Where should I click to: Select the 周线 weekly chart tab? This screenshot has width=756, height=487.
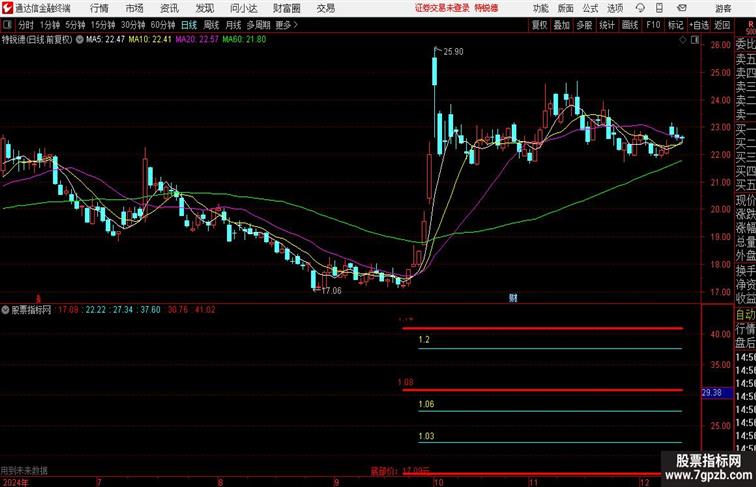pyautogui.click(x=211, y=25)
